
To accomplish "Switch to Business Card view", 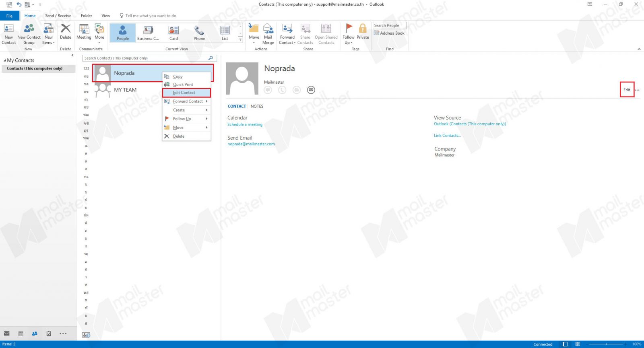I will tap(148, 33).
